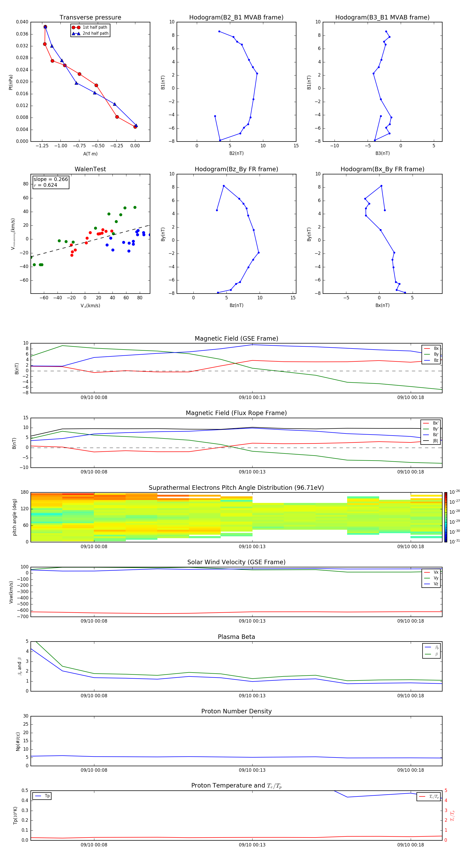Click 'Bx(nT)' x-axis label
473x868 pixels.
(382, 305)
